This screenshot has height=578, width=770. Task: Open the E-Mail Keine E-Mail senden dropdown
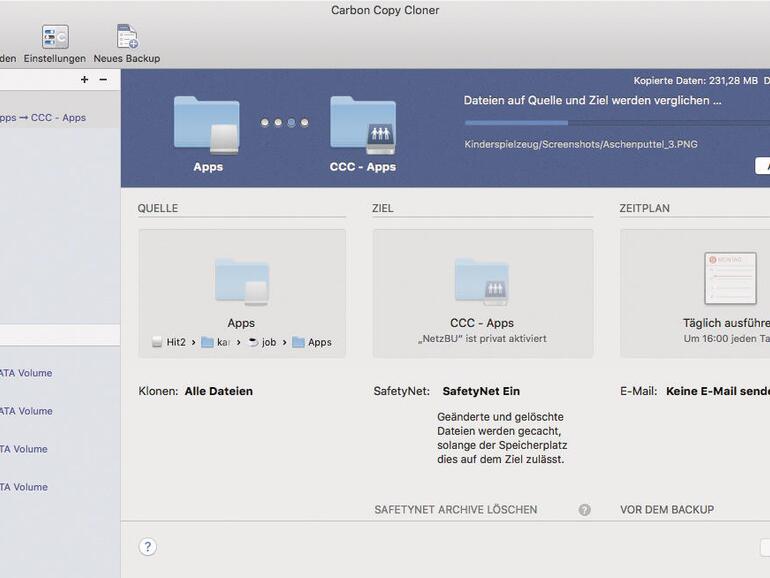tap(718, 391)
